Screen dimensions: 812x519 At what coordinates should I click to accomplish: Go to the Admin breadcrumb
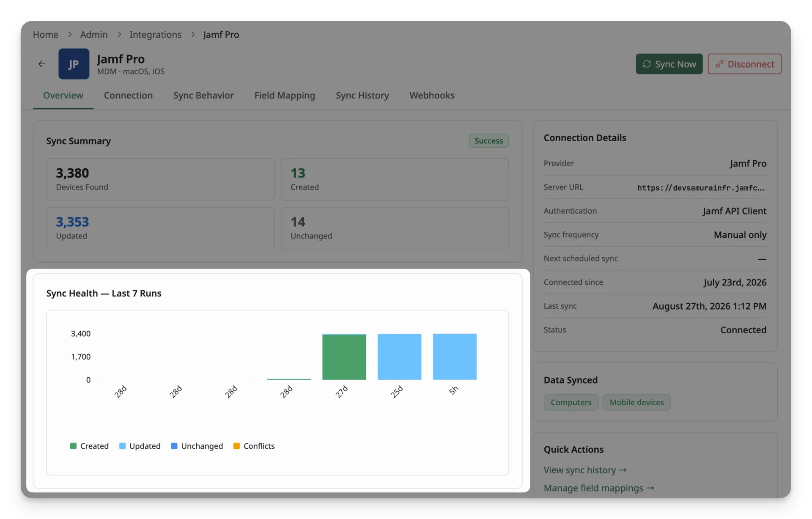coord(94,35)
